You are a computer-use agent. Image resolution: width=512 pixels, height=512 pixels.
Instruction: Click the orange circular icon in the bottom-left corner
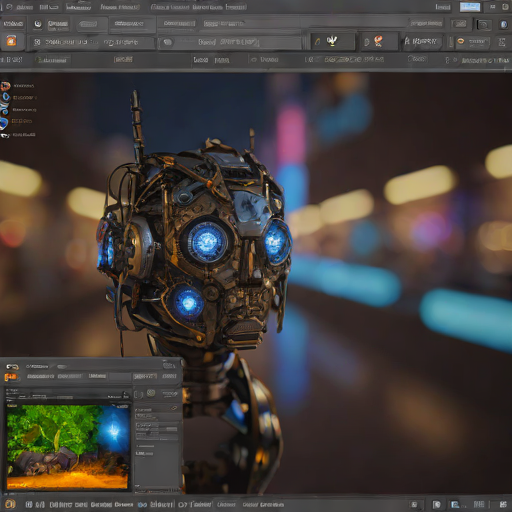coord(10,504)
